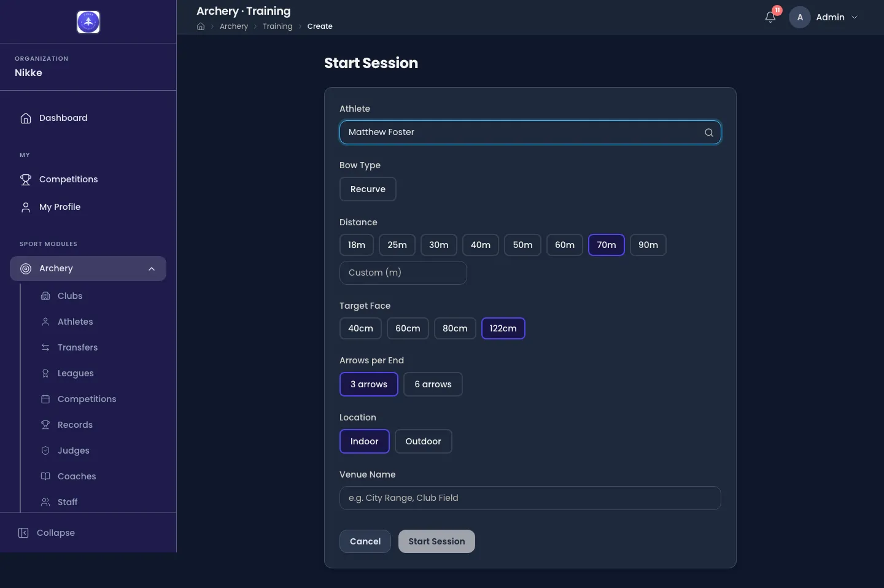Viewport: 884px width, 588px height.
Task: Click the organization logo icon
Action: point(88,22)
